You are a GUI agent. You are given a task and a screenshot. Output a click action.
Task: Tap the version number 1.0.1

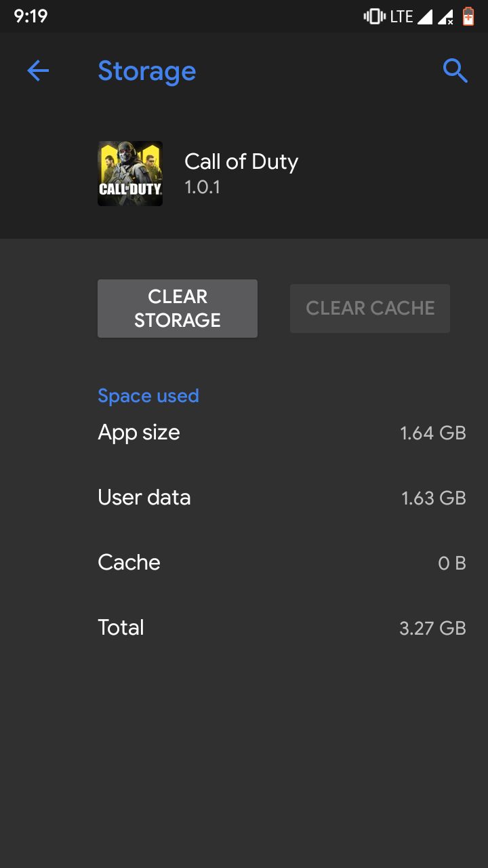(203, 187)
